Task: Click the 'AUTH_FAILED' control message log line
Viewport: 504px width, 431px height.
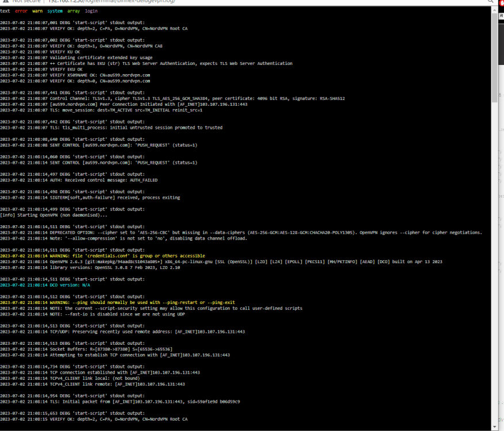Action: (79, 180)
